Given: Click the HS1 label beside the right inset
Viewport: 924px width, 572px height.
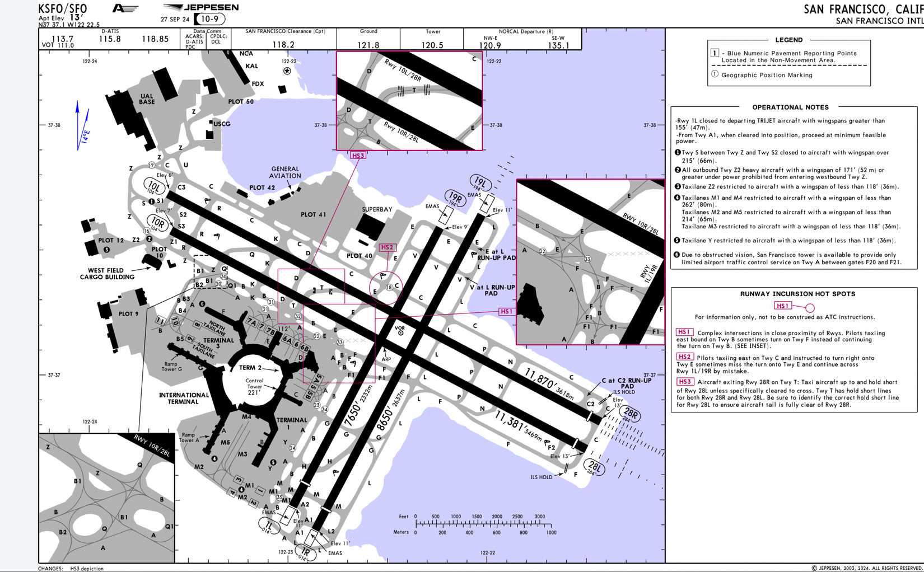Looking at the screenshot, I should (506, 311).
